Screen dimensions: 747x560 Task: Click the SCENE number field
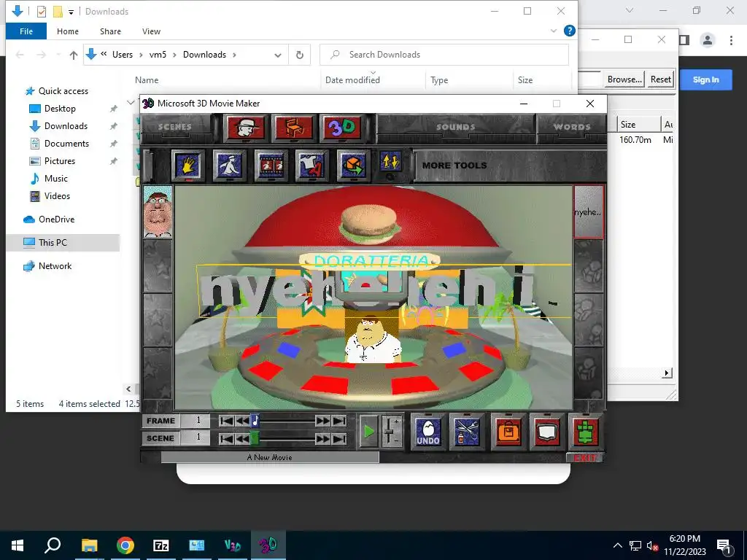coord(196,438)
